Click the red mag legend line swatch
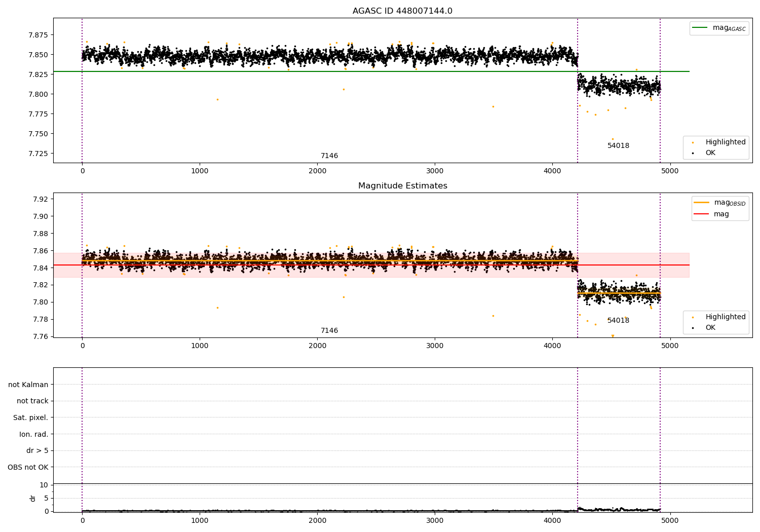Image resolution: width=760 pixels, height=532 pixels. [x=702, y=214]
